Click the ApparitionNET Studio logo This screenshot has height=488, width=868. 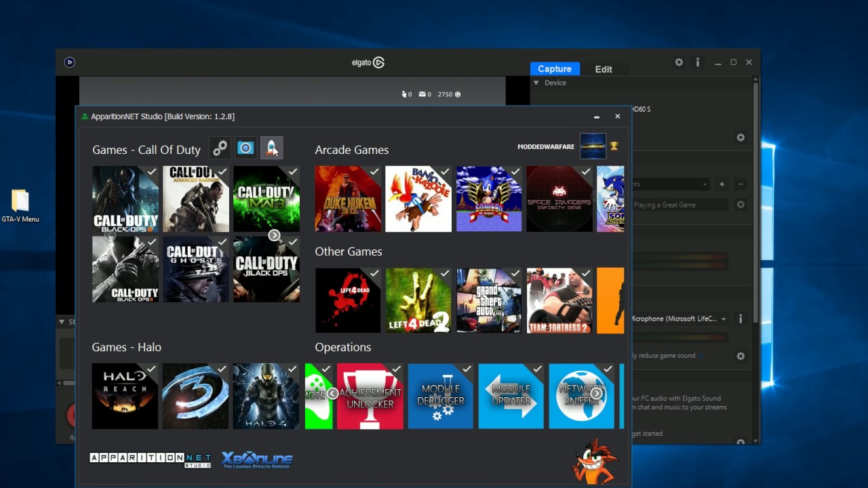[x=151, y=460]
